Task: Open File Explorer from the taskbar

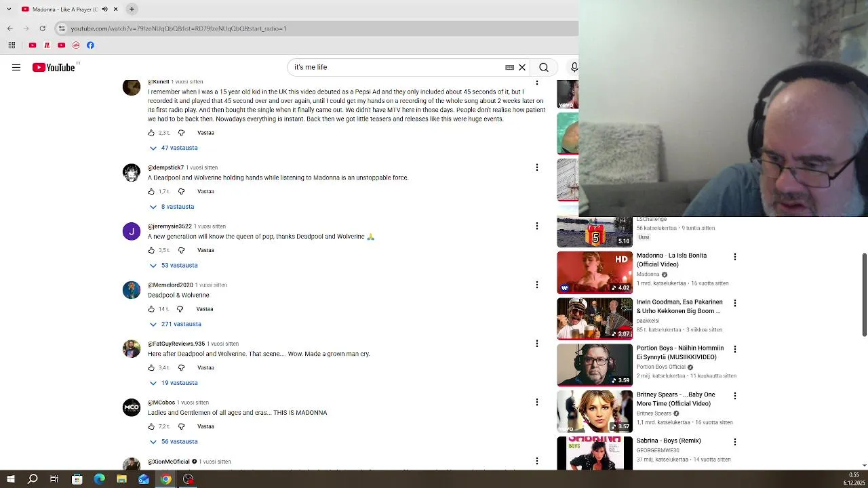Action: pos(121,479)
